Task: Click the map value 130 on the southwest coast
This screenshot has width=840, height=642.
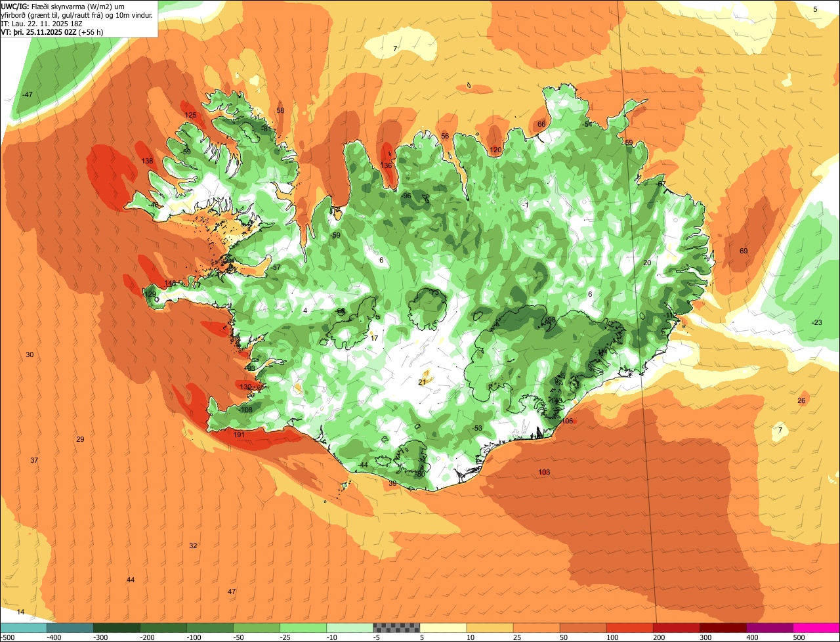Action: click(x=245, y=387)
